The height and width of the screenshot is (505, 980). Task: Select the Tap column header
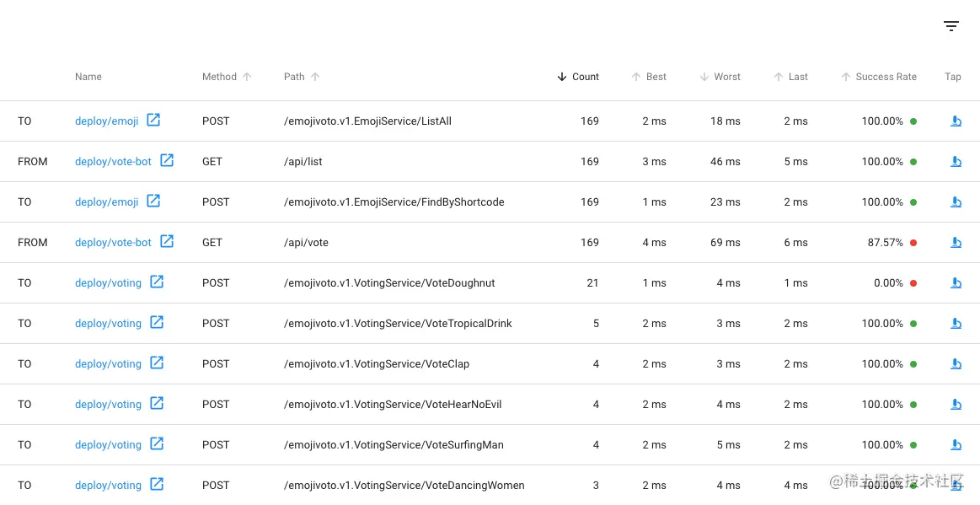click(x=952, y=77)
